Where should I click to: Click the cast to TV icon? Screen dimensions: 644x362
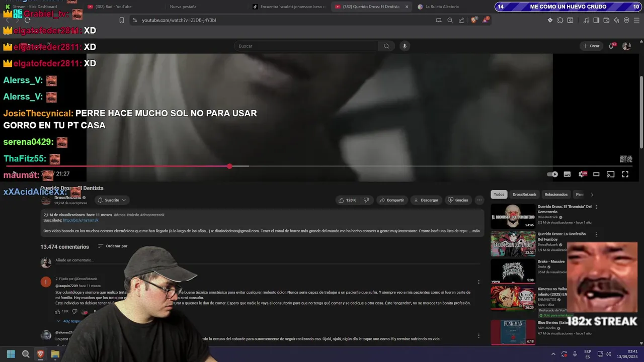click(610, 174)
